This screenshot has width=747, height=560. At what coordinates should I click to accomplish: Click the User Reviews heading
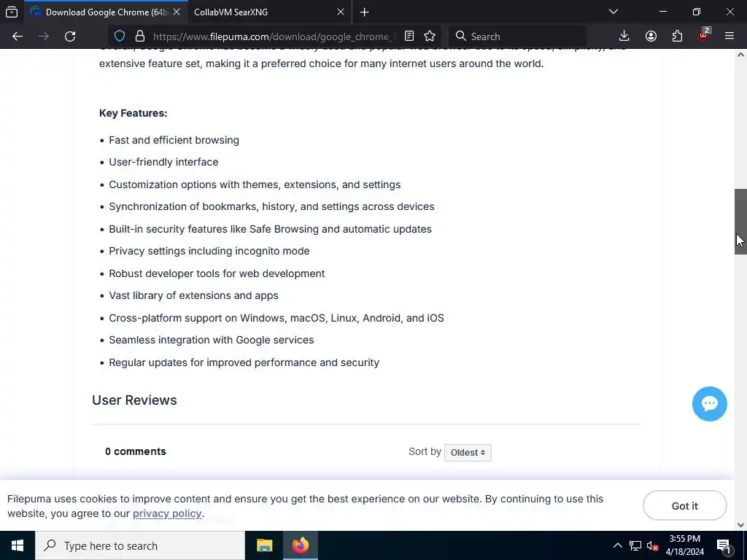[134, 400]
